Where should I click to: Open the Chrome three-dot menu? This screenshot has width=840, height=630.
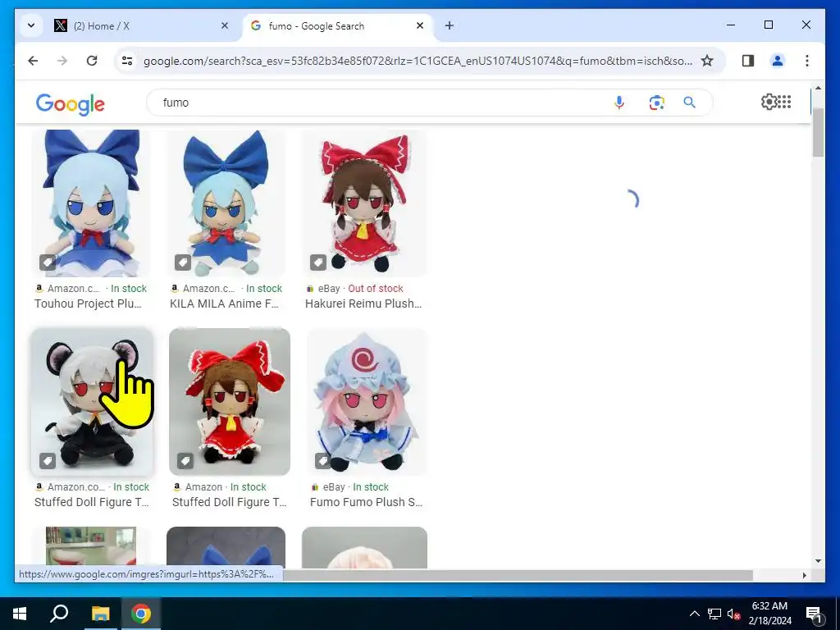click(807, 61)
